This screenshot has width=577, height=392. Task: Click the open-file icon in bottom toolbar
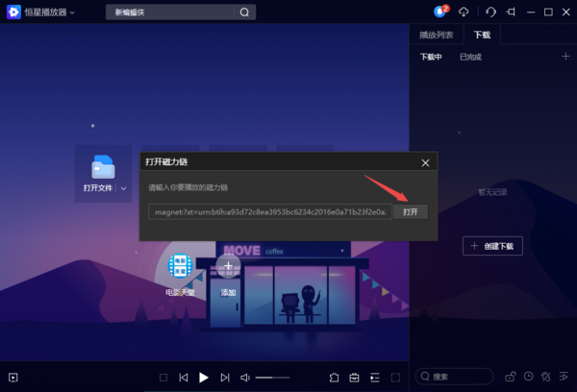tap(334, 378)
